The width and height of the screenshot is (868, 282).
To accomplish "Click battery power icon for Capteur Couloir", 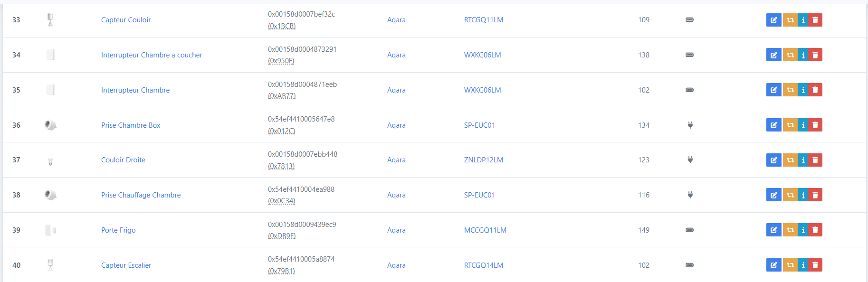I will click(x=690, y=20).
